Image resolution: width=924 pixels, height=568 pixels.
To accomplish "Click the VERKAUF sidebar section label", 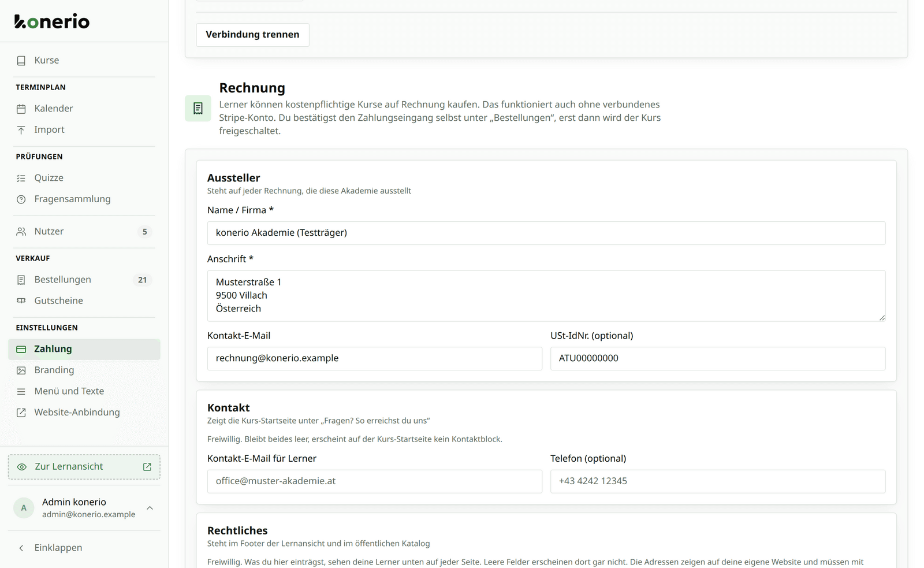I will (33, 258).
